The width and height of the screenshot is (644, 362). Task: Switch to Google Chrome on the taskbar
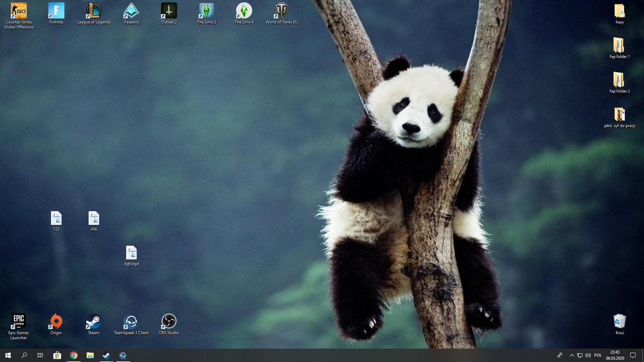(73, 356)
